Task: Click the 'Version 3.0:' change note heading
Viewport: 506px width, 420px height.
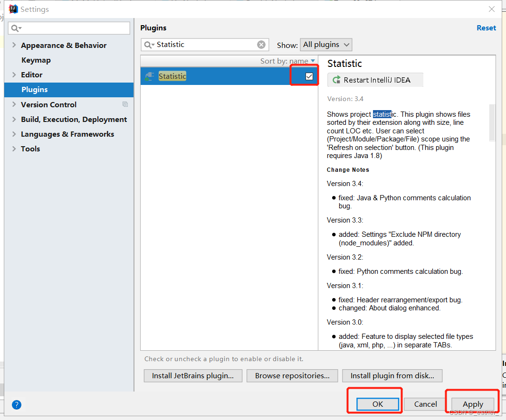Action: [x=345, y=322]
